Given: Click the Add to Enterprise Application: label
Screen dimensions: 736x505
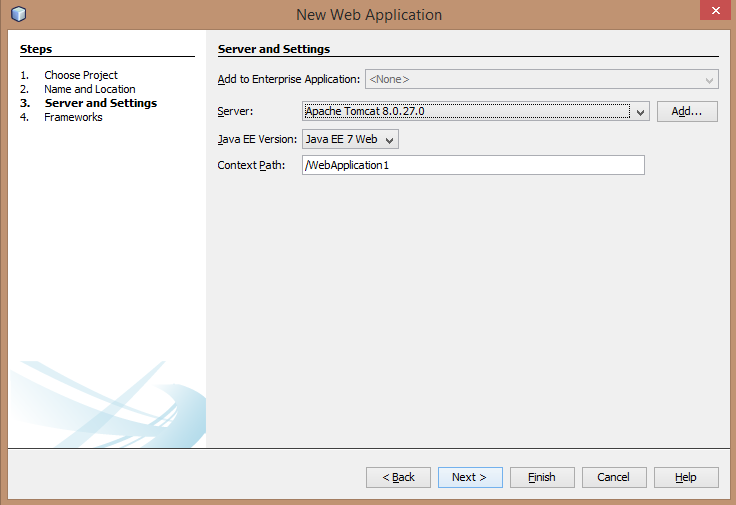Looking at the screenshot, I should point(289,79).
